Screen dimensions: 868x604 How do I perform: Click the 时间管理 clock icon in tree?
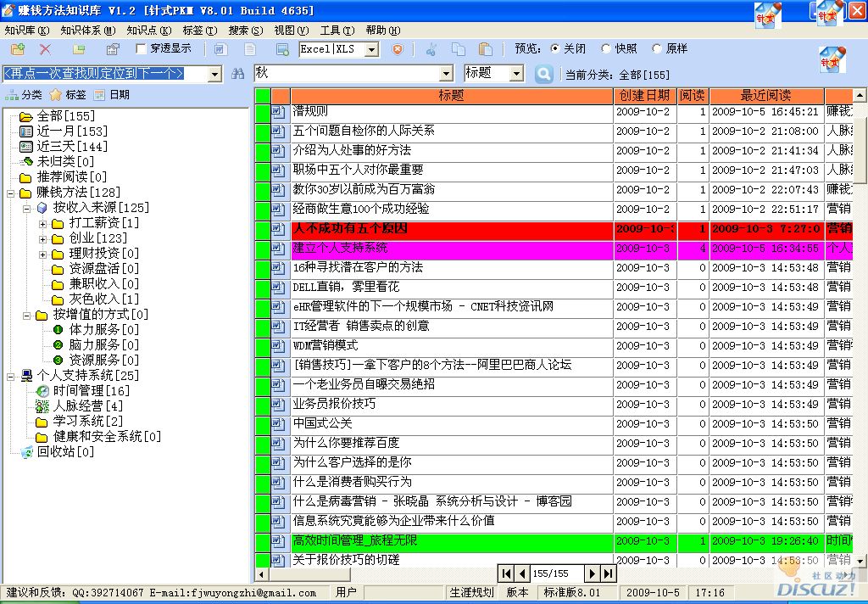click(43, 391)
